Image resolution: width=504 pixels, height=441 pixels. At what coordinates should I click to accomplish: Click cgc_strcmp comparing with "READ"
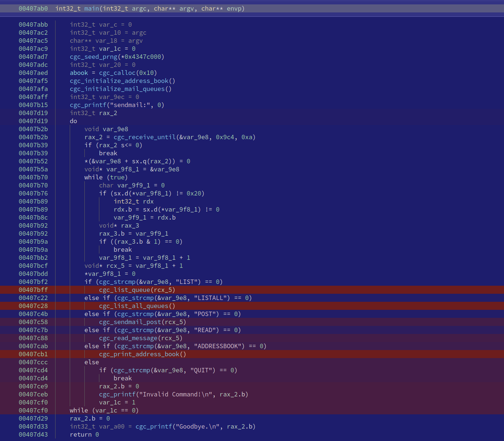[135, 330]
